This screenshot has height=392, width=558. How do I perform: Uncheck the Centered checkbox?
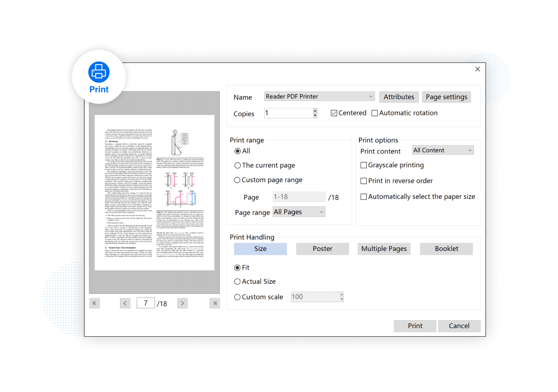(x=334, y=113)
